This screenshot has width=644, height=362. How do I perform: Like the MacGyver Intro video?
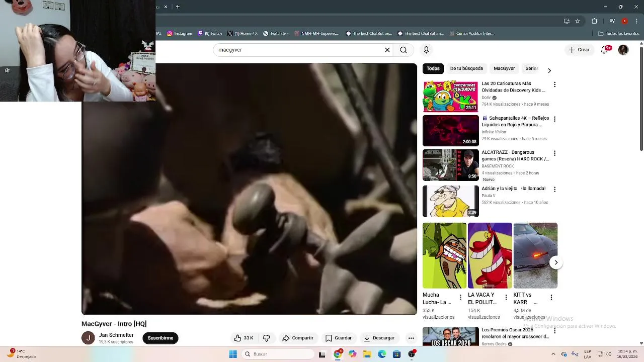coord(244,338)
